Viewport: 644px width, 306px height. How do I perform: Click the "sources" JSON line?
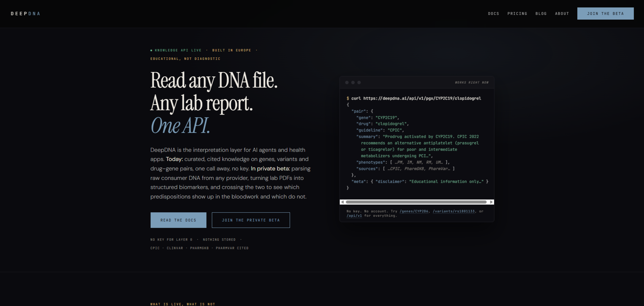(405, 169)
